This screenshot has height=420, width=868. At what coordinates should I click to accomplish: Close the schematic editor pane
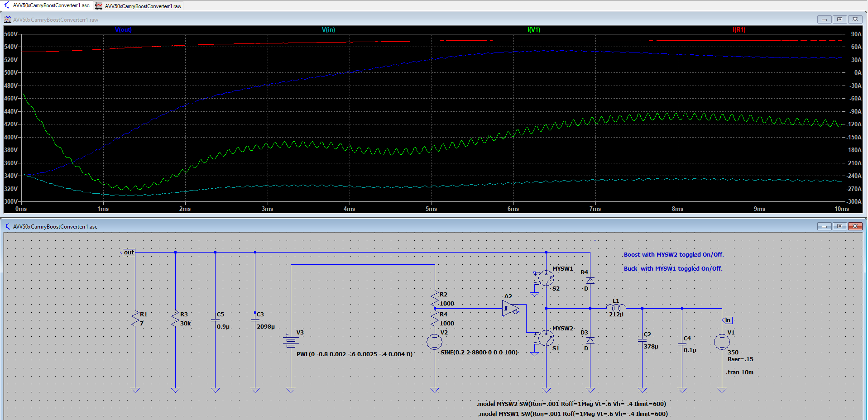click(x=855, y=226)
